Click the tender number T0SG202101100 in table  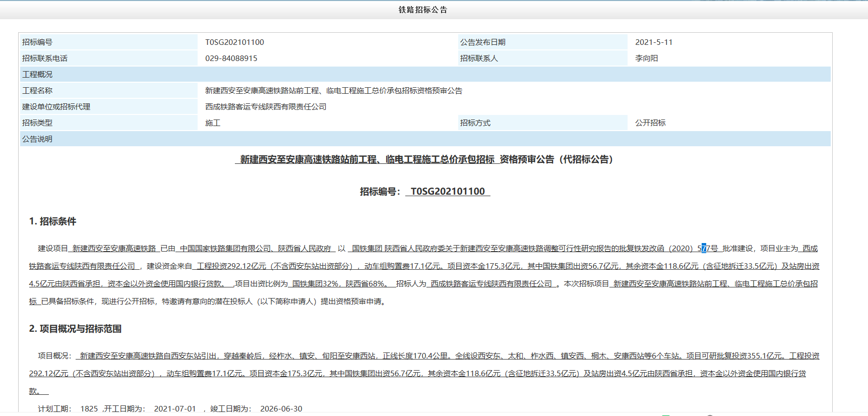coord(234,42)
